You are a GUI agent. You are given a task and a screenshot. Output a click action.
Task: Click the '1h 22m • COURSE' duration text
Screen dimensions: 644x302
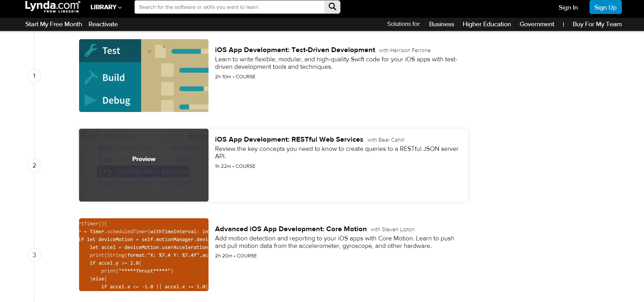pyautogui.click(x=235, y=166)
